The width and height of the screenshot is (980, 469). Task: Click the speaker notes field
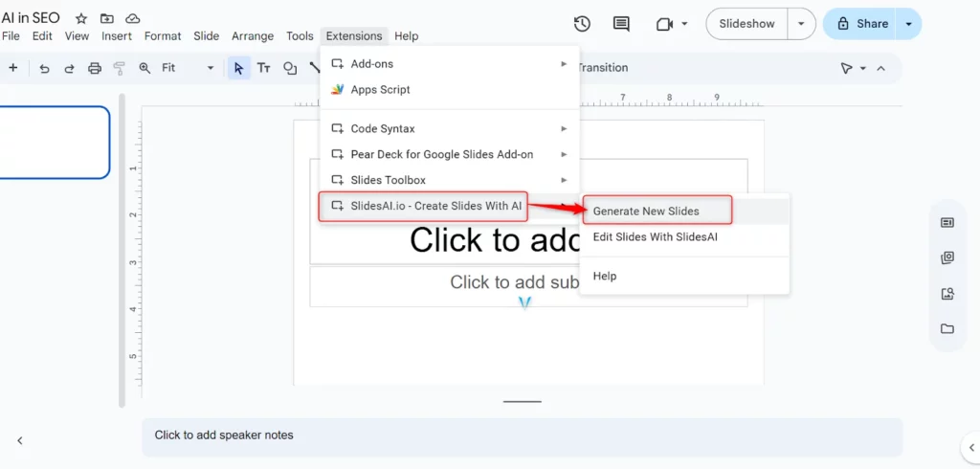coord(522,435)
